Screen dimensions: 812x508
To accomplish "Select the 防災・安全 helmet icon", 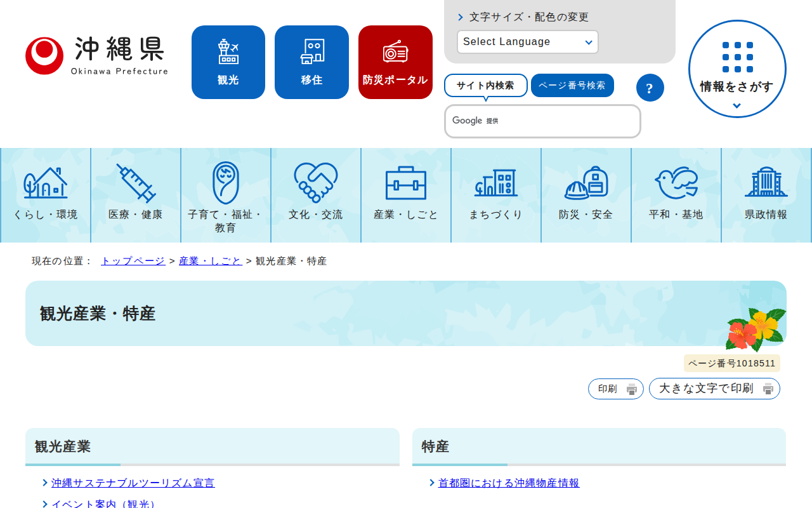I will (586, 183).
